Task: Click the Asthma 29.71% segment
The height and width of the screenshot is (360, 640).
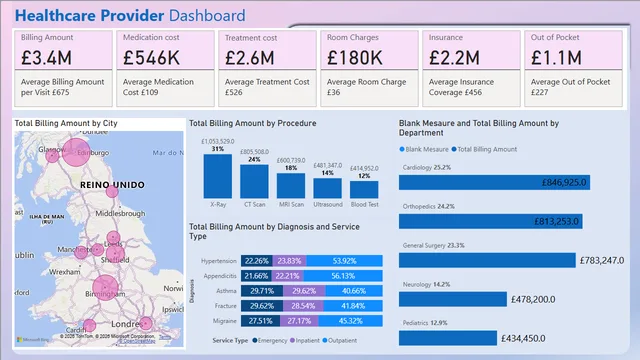Action: pos(262,291)
